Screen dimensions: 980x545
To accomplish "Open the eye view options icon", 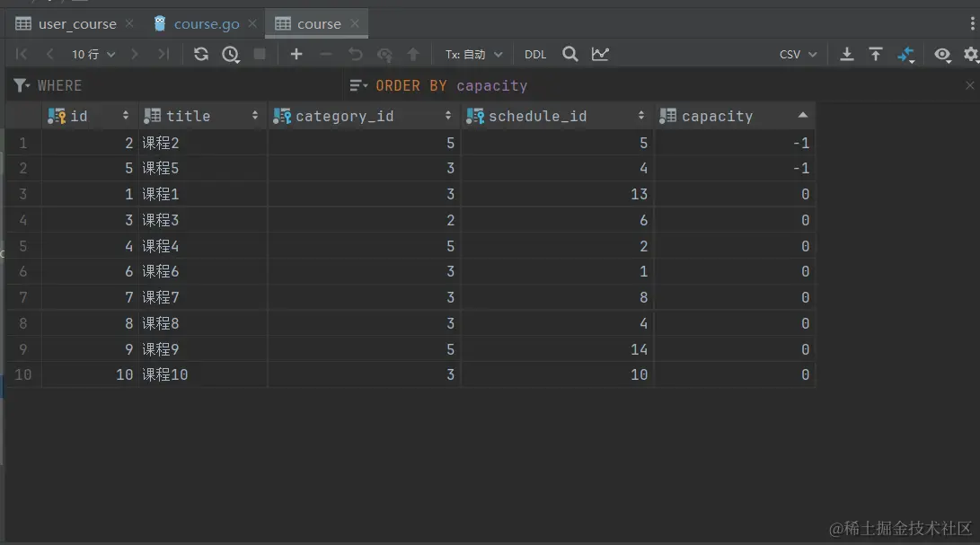I will [x=942, y=55].
